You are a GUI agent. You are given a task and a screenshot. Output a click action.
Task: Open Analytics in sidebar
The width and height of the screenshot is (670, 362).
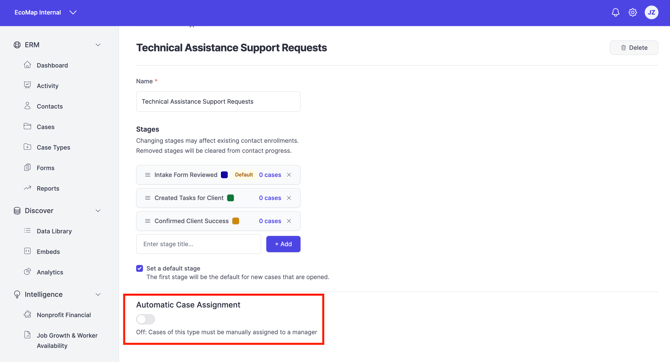[50, 272]
